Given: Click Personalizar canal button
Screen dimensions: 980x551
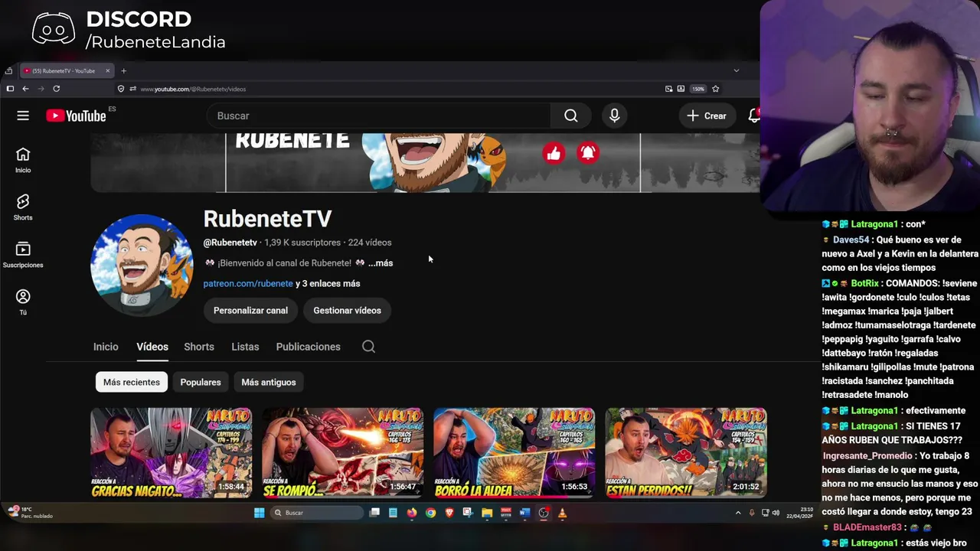Looking at the screenshot, I should (250, 311).
